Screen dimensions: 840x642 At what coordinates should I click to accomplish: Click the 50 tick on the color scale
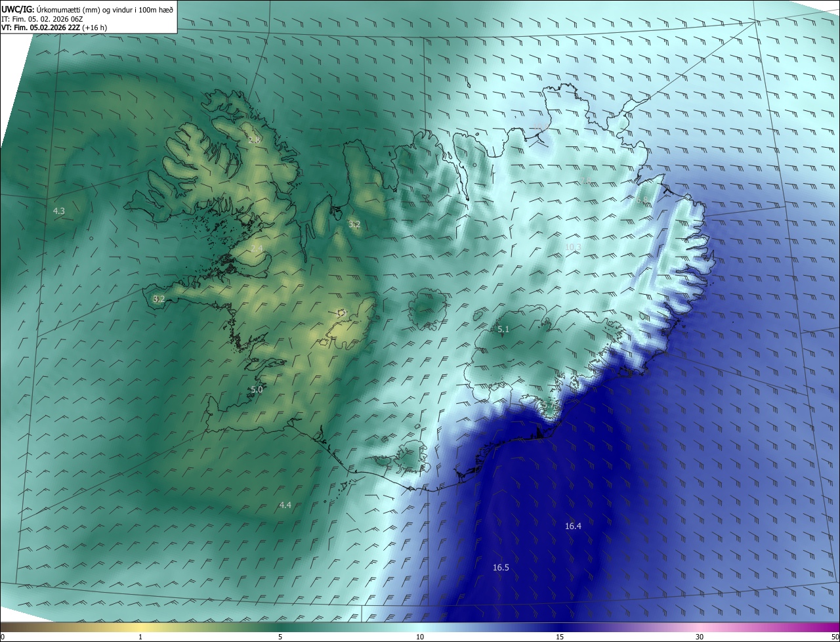pos(835,637)
